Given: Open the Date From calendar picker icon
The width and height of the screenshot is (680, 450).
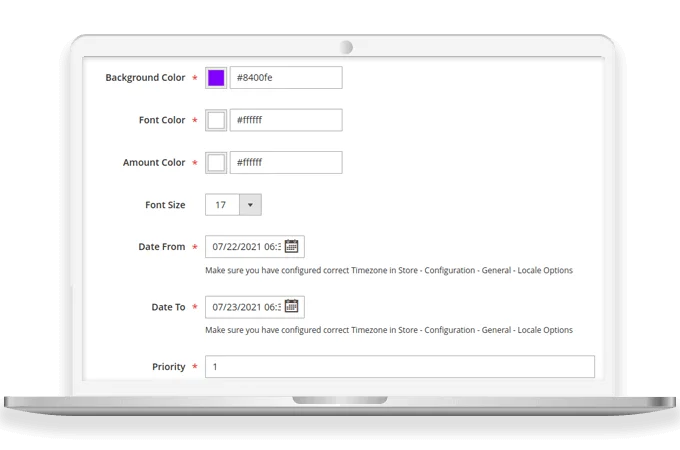Looking at the screenshot, I should pyautogui.click(x=292, y=247).
